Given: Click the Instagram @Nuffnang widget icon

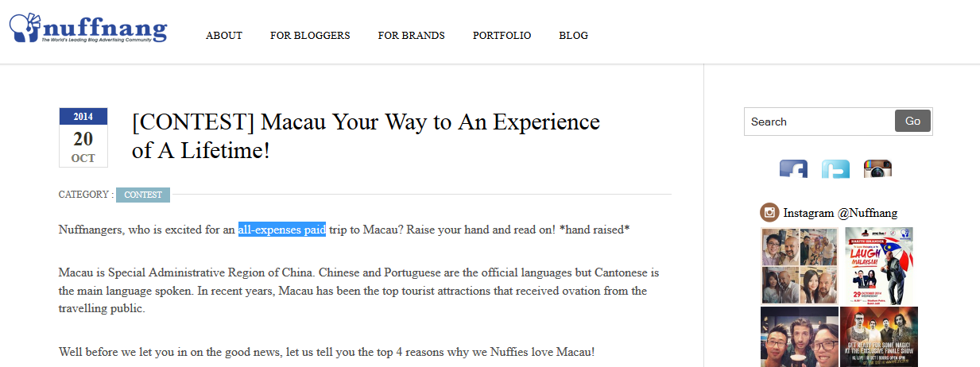Looking at the screenshot, I should coord(769,212).
